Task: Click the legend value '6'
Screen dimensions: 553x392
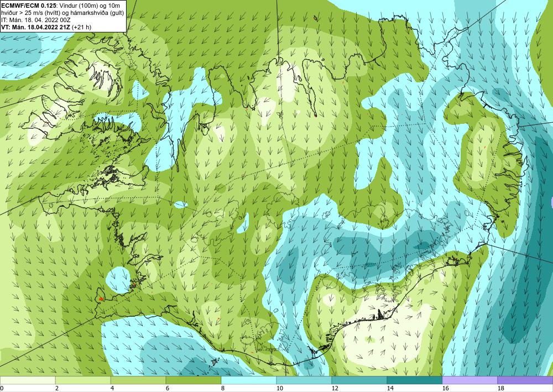Action: 168,388
